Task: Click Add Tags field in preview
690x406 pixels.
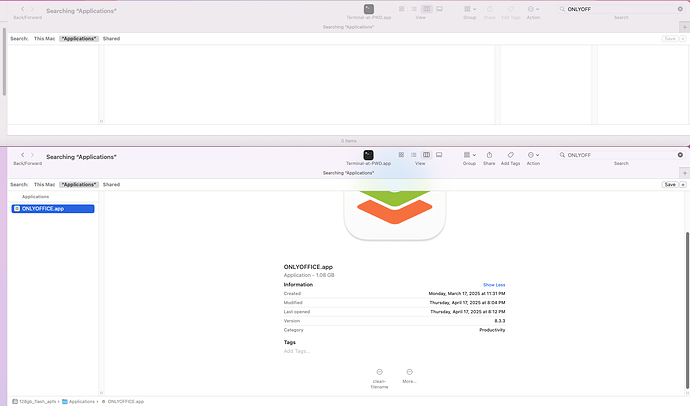Action: (297, 351)
